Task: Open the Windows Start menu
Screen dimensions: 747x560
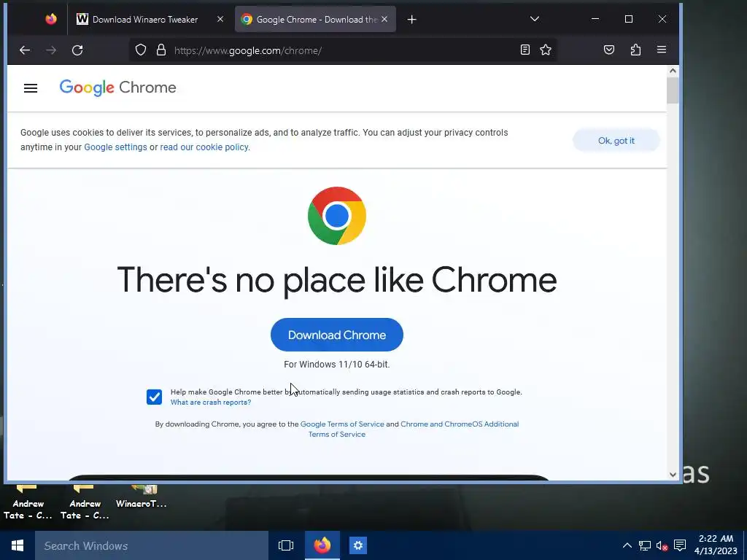Action: pos(18,545)
